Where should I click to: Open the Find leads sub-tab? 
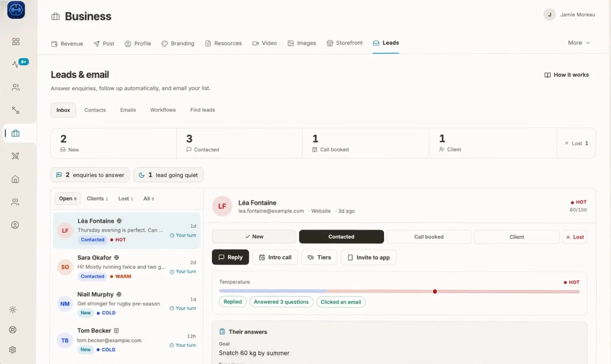202,110
